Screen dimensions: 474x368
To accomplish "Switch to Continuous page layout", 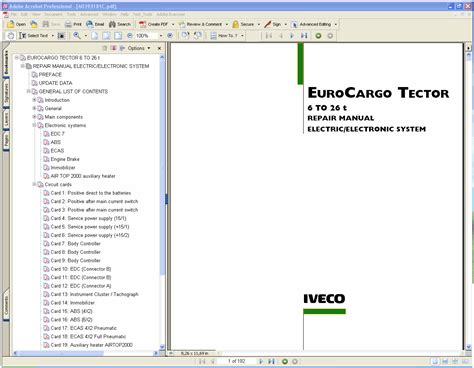I will click(445, 361).
